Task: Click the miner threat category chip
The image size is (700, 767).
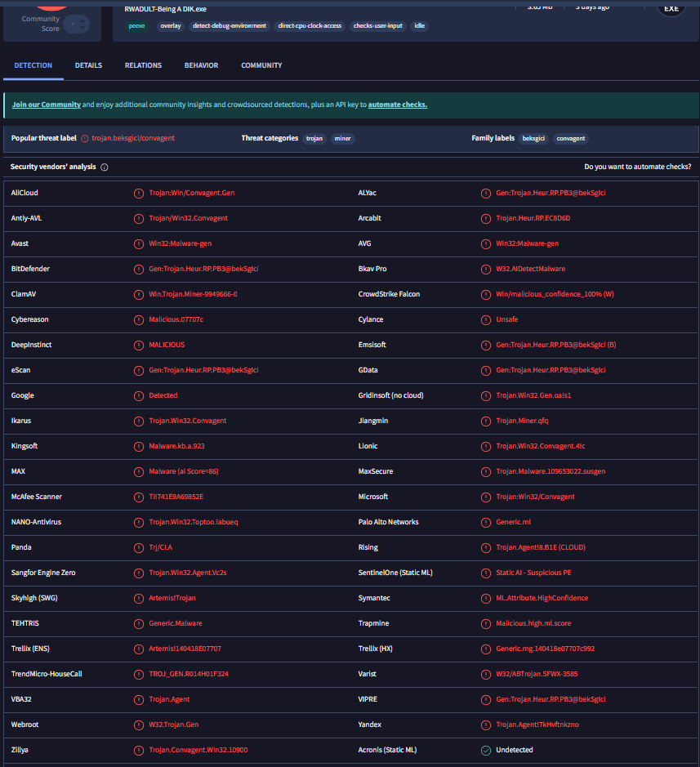Action: pos(343,138)
